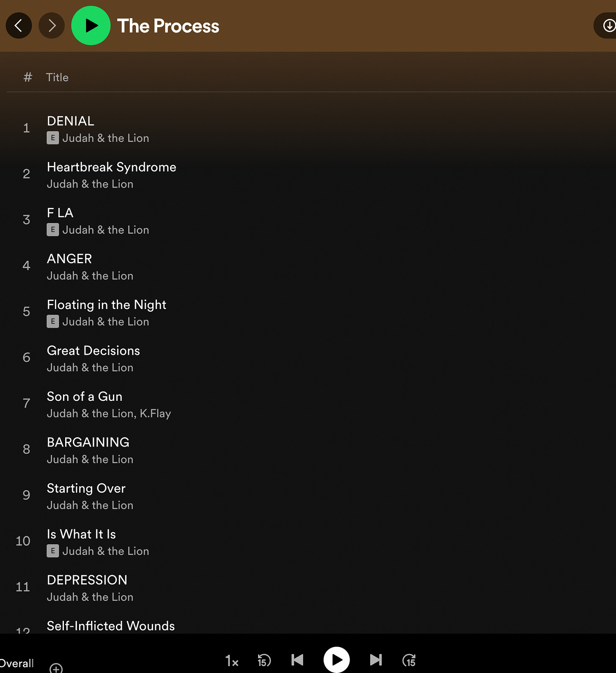Screen dimensions: 616x673
Task: Open artist Judah & the Lion under Heartbreak Syndrome
Action: click(x=90, y=184)
